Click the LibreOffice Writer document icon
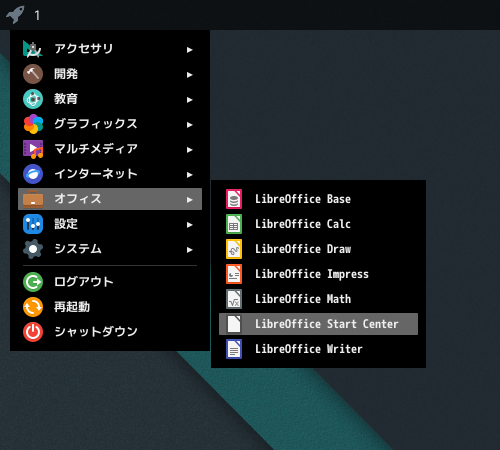 [x=234, y=349]
